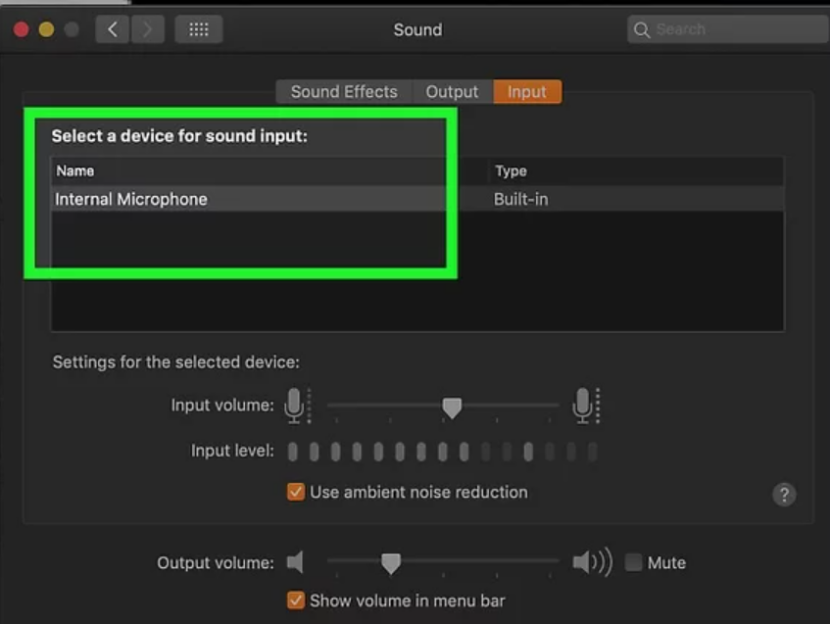Click the magnifier icon in Search
The height and width of the screenshot is (625, 831).
point(641,30)
